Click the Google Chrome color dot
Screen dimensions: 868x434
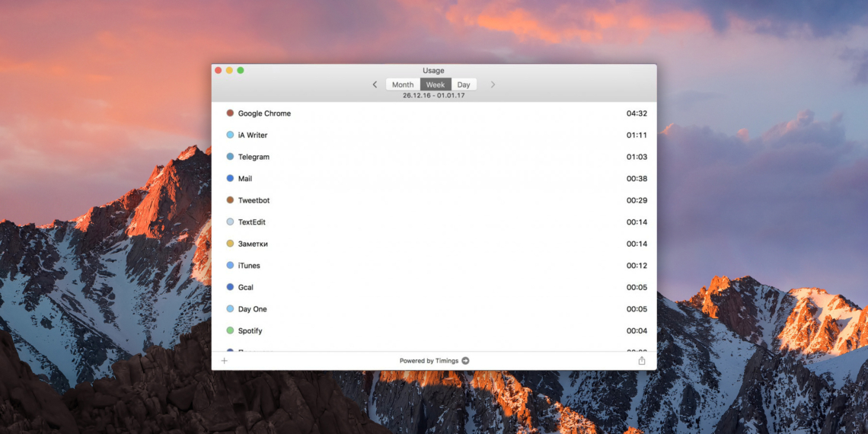[x=230, y=113]
